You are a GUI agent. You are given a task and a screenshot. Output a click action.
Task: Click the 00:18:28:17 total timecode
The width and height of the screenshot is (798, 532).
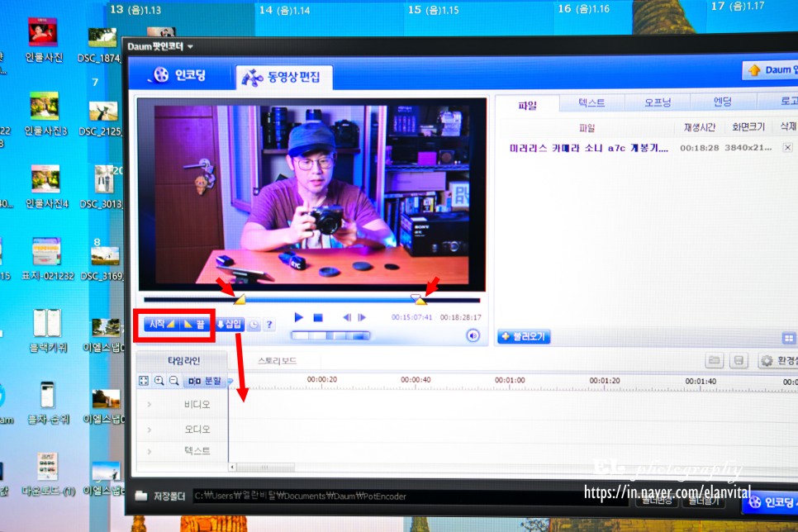[x=461, y=317]
